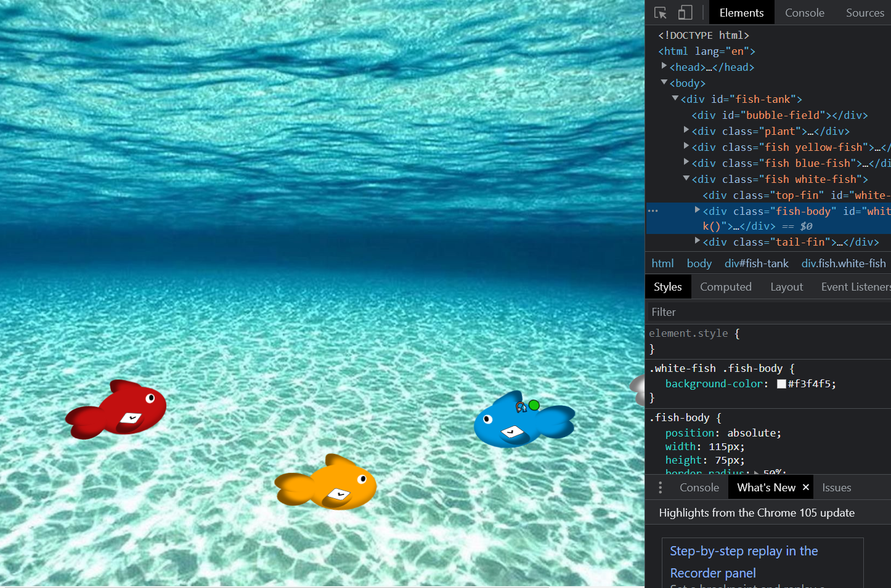This screenshot has width=891, height=588.
Task: Expand the plant div node
Action: 686,130
